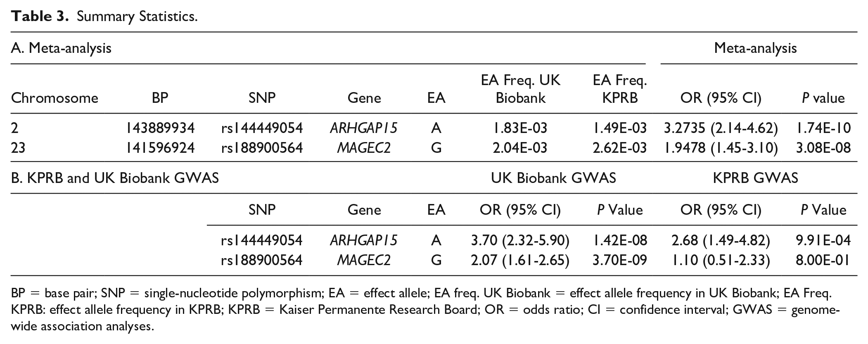Select the footnote abbreviation text paragraph
This screenshot has width=868, height=344.
click(425, 310)
